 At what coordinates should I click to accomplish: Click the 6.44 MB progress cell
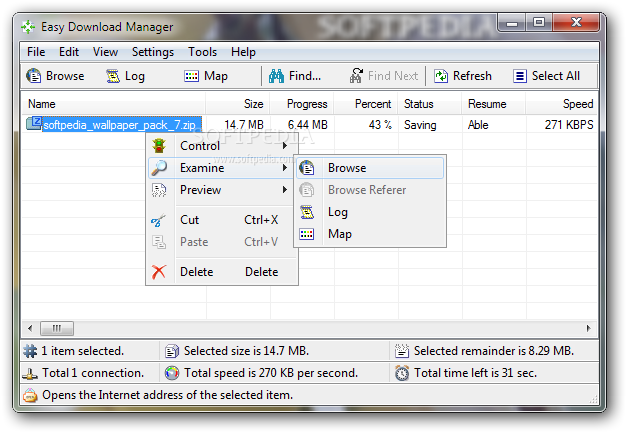click(x=308, y=125)
